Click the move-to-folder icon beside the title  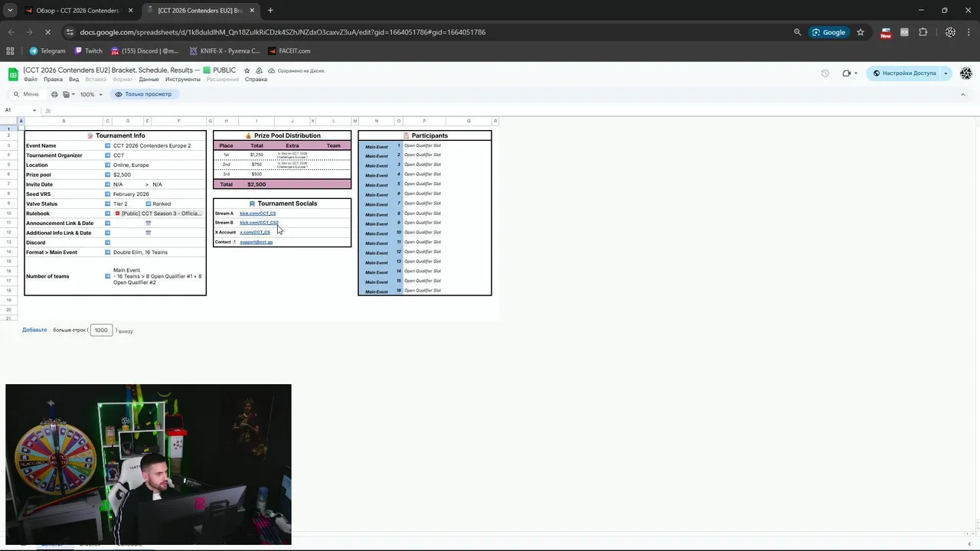(259, 70)
